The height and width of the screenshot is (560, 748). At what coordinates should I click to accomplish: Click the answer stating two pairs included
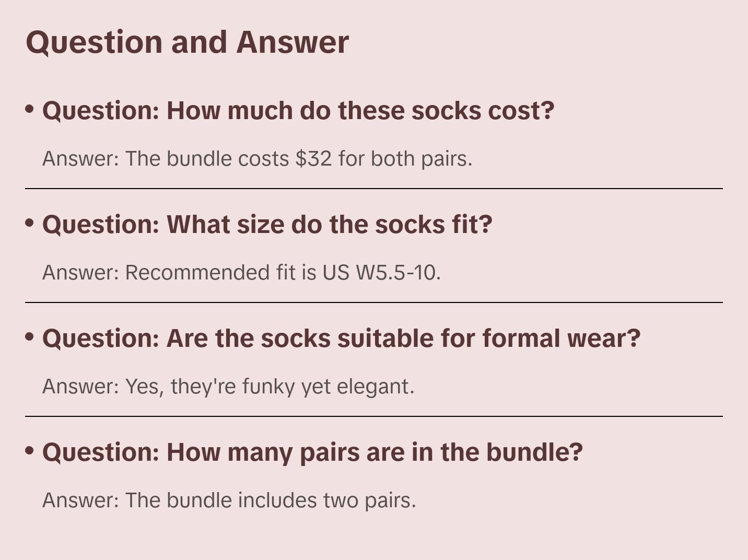(229, 500)
